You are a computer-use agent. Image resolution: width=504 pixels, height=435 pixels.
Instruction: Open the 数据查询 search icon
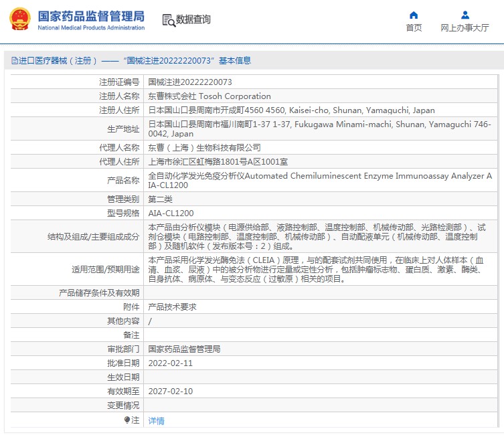click(169, 20)
